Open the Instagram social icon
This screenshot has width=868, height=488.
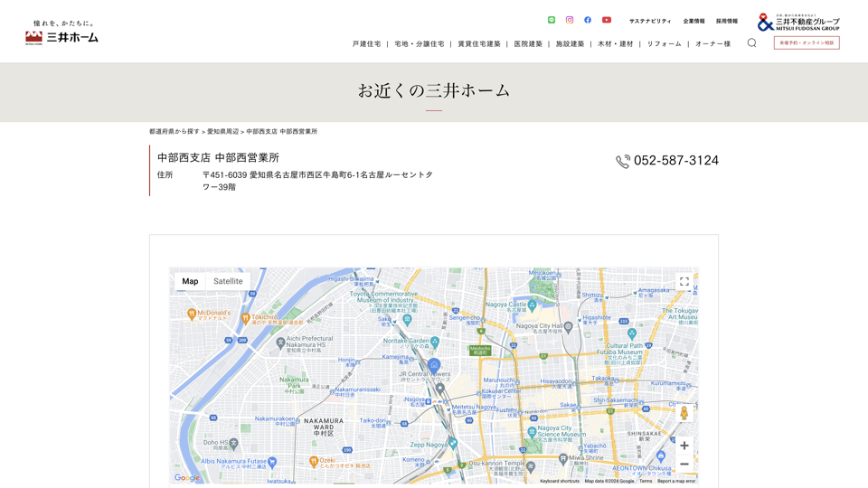click(x=569, y=20)
